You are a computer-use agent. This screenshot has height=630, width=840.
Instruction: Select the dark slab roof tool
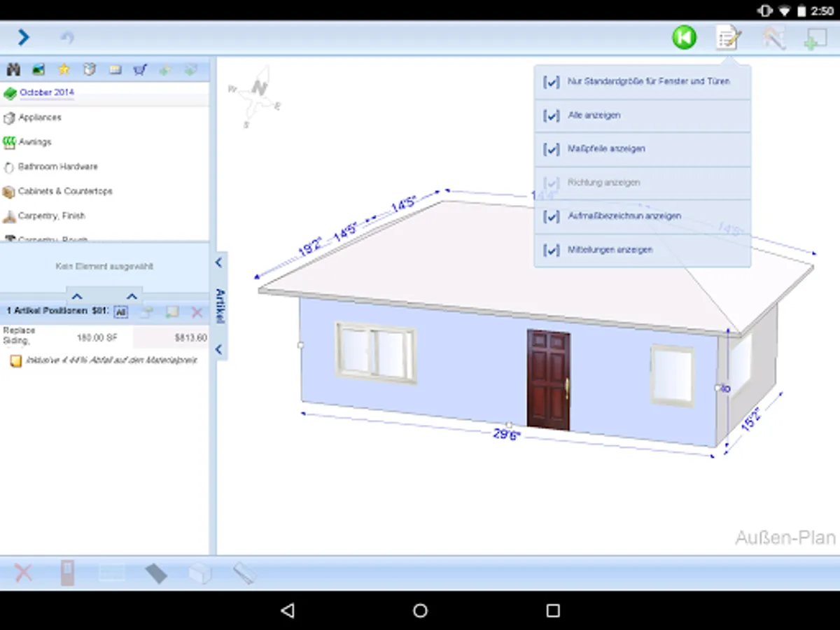pos(156,573)
